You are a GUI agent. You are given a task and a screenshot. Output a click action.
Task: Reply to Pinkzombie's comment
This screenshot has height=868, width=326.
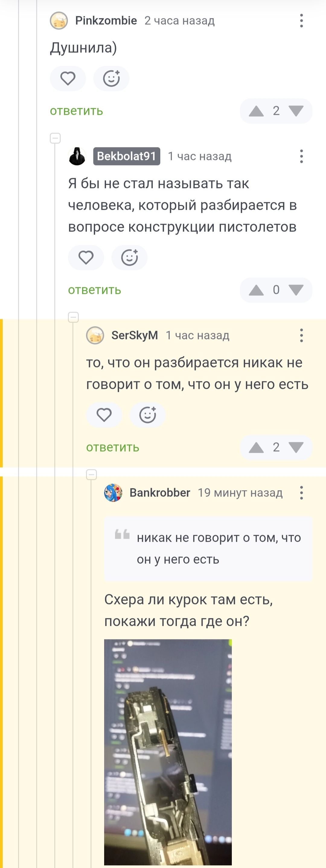pos(76,111)
